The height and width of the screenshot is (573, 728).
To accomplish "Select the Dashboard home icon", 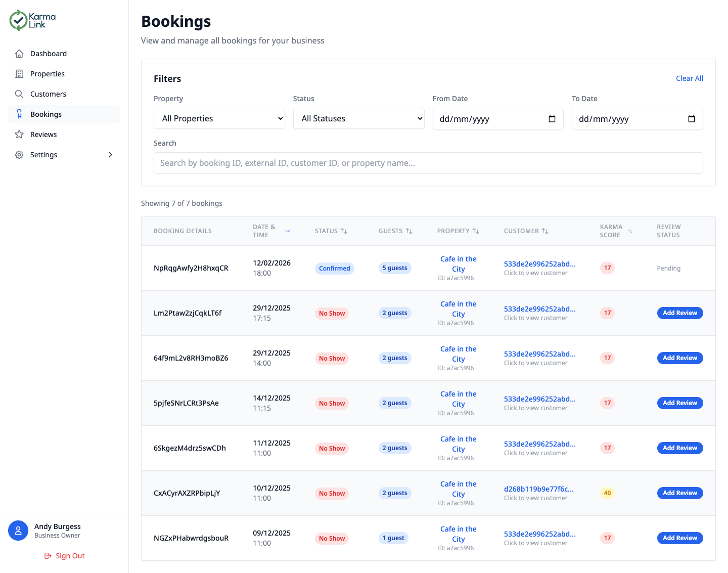I will [19, 53].
